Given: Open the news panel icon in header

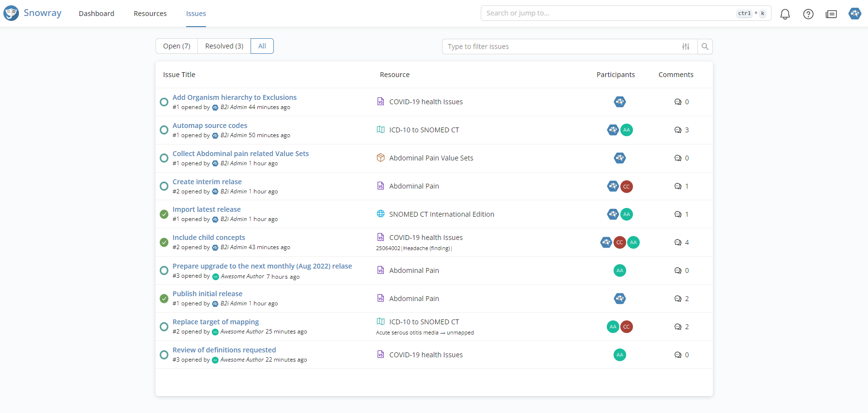Looking at the screenshot, I should click(831, 14).
